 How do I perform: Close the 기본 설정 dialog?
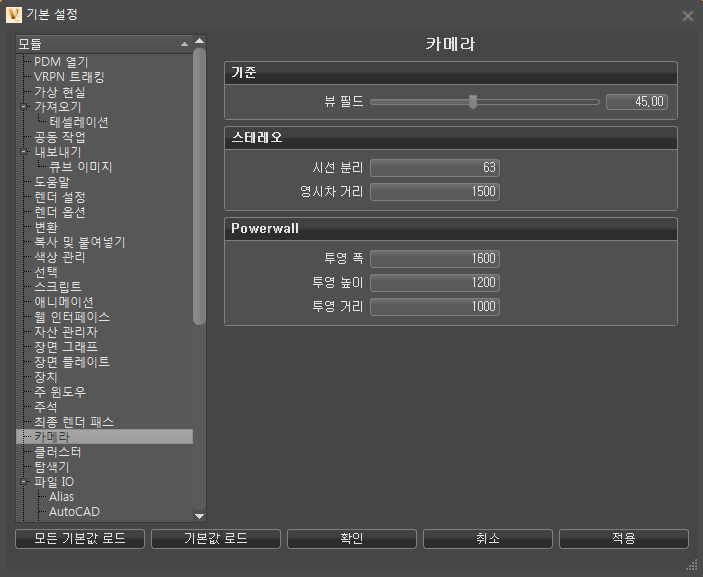pos(688,16)
